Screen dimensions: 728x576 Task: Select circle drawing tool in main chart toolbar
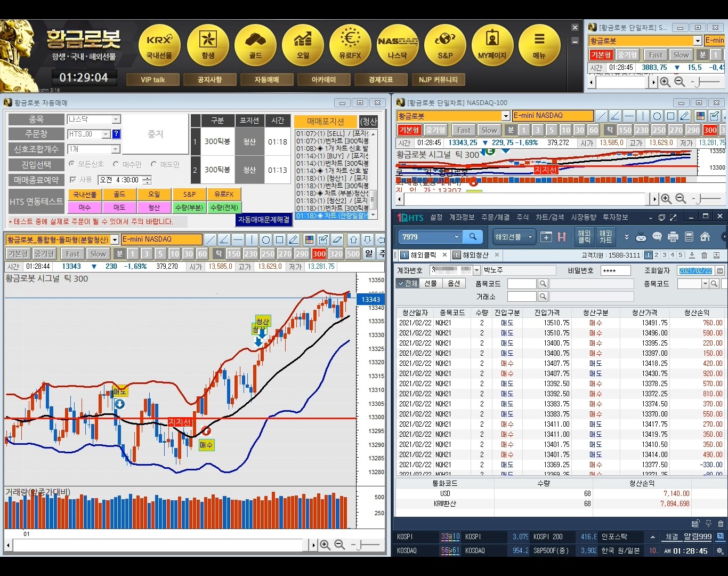[266, 239]
